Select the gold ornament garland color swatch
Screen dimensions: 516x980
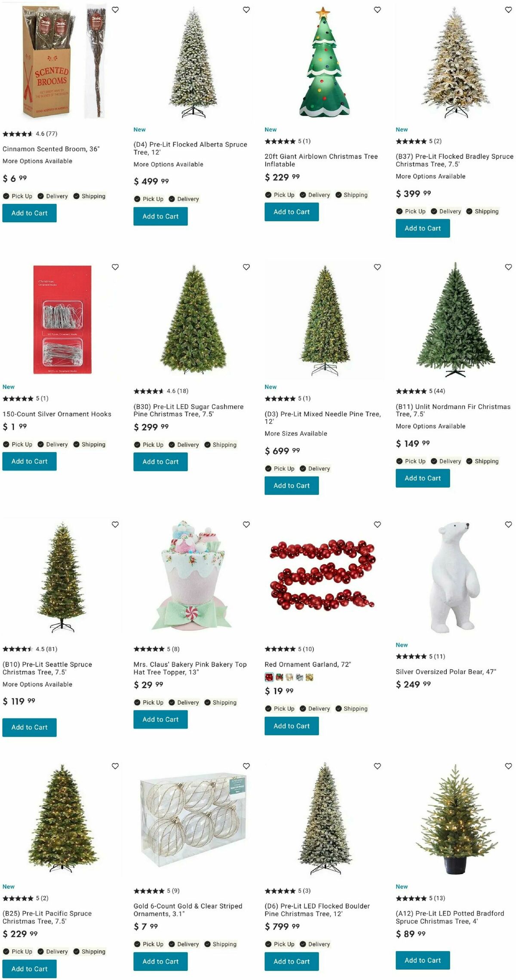click(309, 677)
